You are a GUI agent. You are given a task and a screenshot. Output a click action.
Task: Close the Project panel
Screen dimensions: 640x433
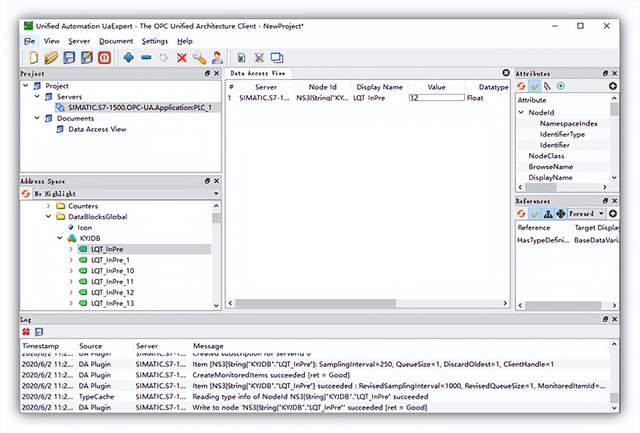point(215,73)
